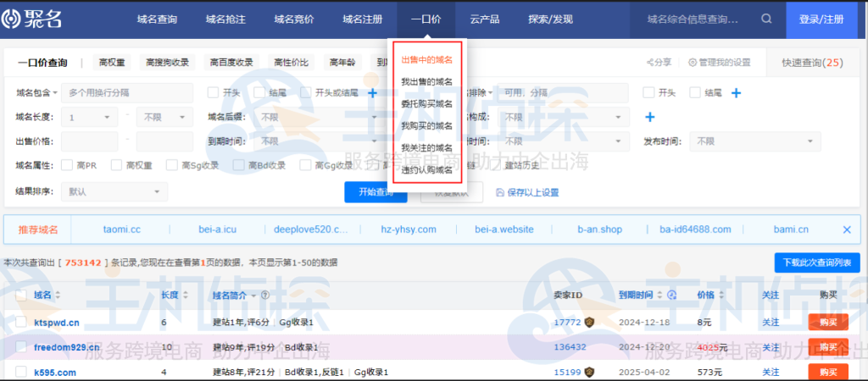The height and width of the screenshot is (381, 868).
Task: Expand the 域名简介 column header dropdown
Action: (253, 295)
